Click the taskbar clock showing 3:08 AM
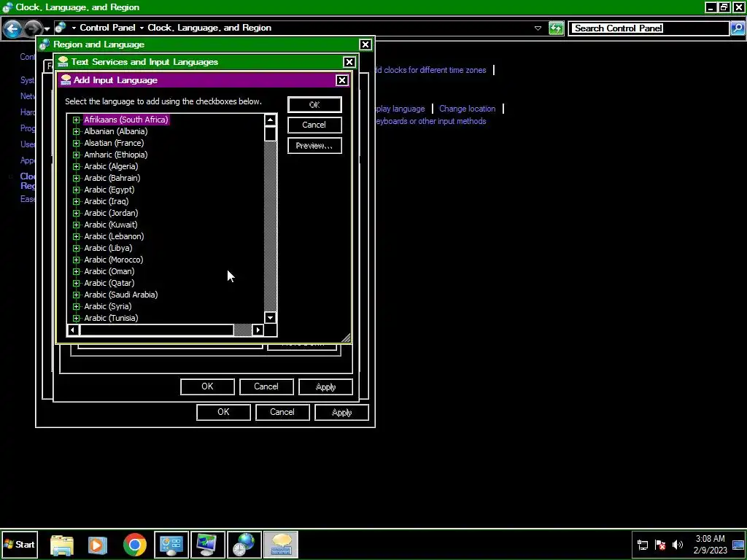The height and width of the screenshot is (560, 747). 711,545
